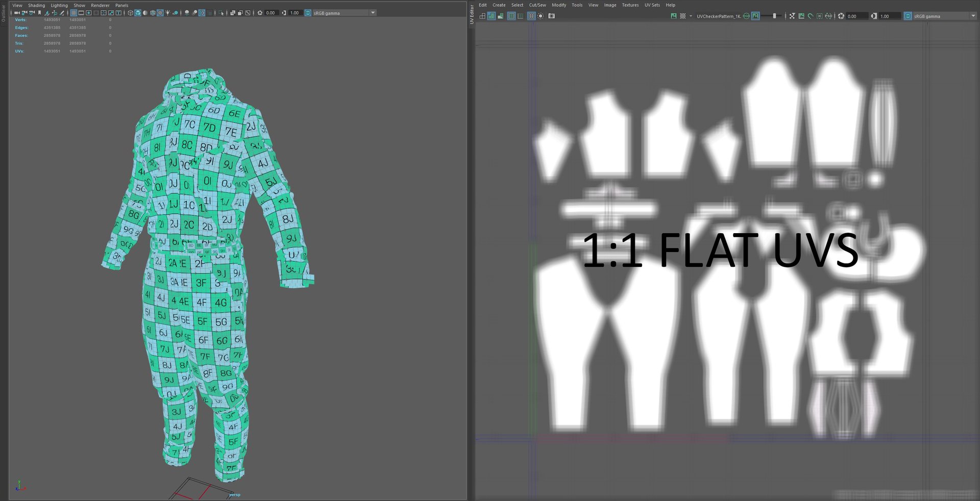Open the Cut/Sew menu
Viewport: 980px width, 501px height.
point(537,5)
